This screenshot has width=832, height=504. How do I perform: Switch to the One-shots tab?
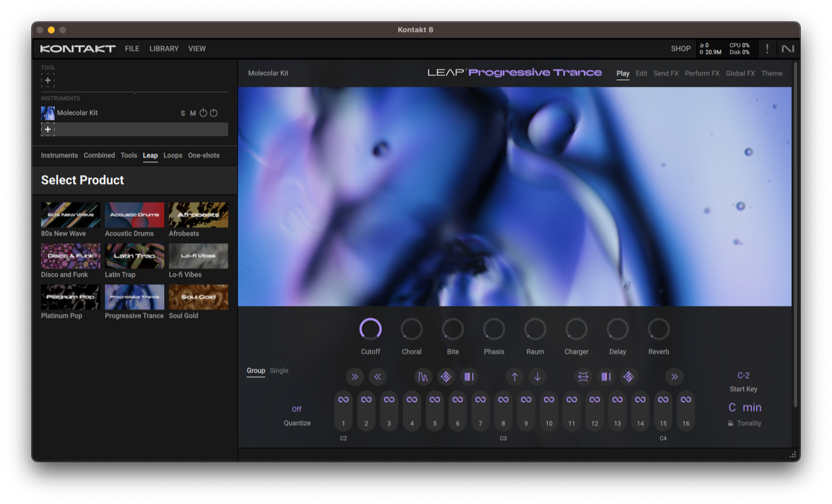click(203, 155)
